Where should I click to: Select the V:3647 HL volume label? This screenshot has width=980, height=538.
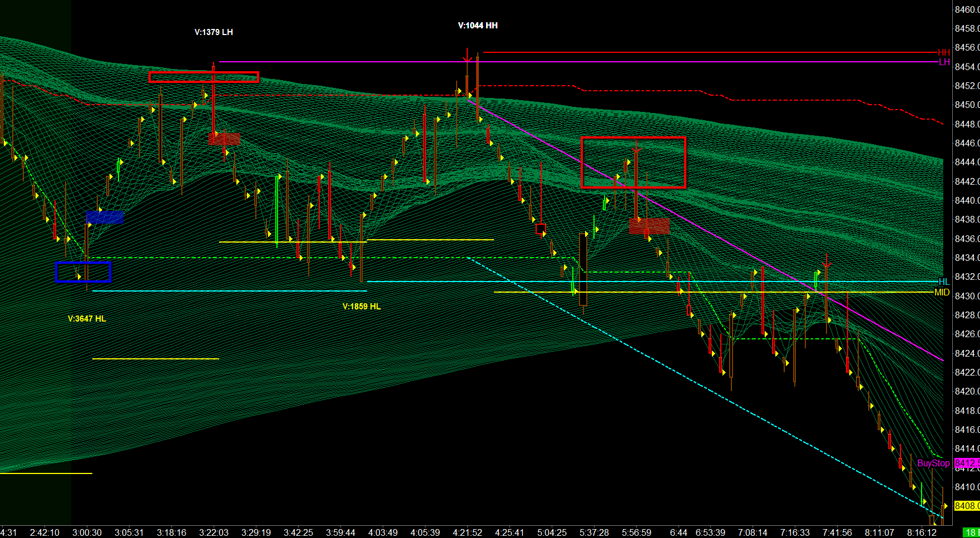tap(87, 319)
